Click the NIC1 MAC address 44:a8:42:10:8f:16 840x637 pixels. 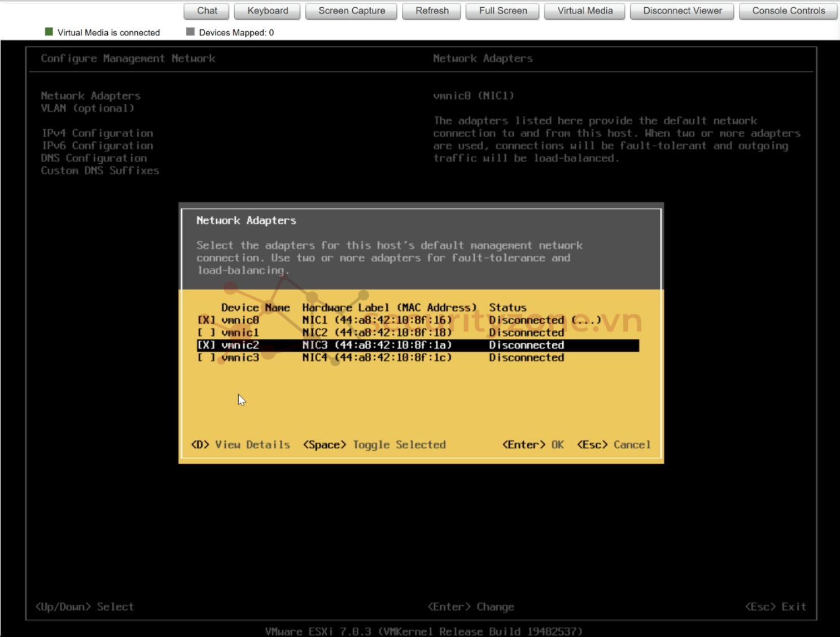tap(393, 320)
